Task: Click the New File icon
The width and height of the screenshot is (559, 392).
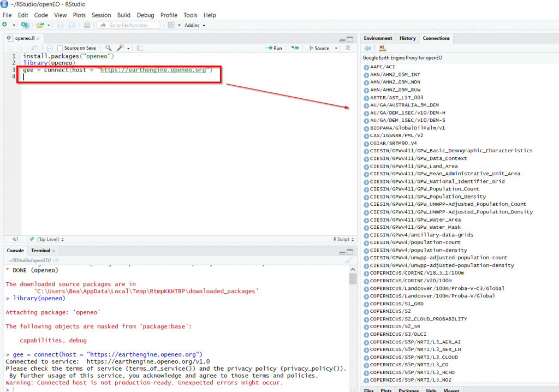Action: tap(5, 25)
